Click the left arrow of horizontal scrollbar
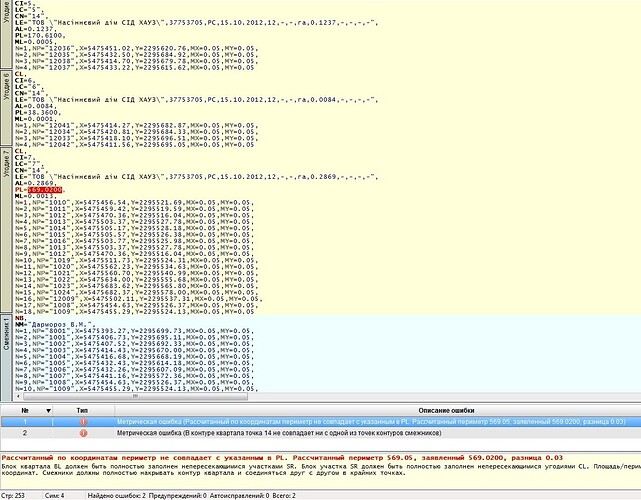Screen dimensions: 641x500 [x=18, y=396]
